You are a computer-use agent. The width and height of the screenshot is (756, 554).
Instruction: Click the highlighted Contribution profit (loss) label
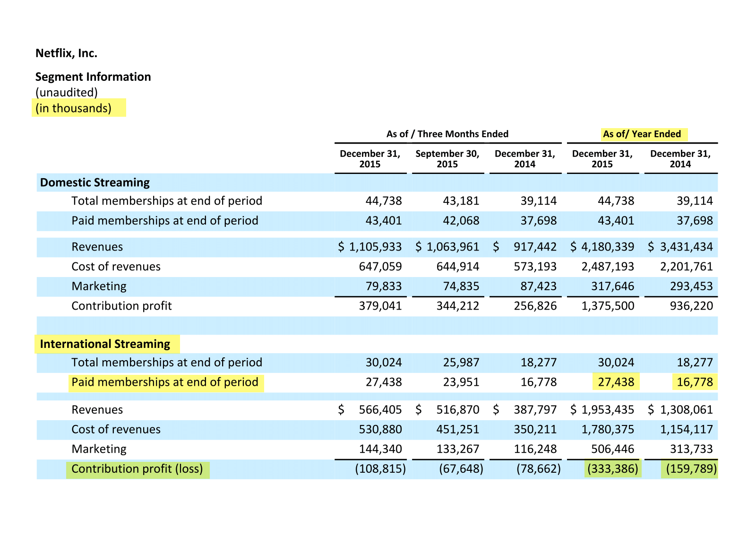click(x=137, y=469)
